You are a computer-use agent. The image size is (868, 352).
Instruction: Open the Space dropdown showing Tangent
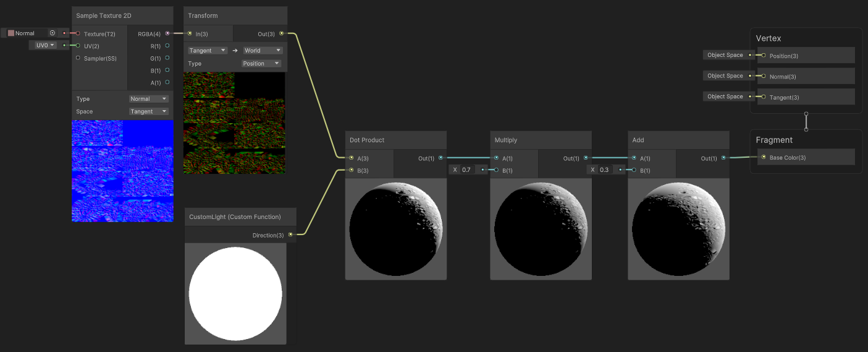pos(149,111)
